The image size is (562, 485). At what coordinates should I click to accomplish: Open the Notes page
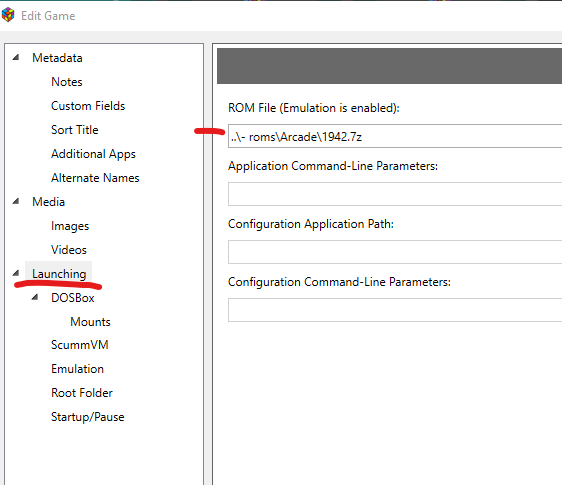tap(67, 82)
